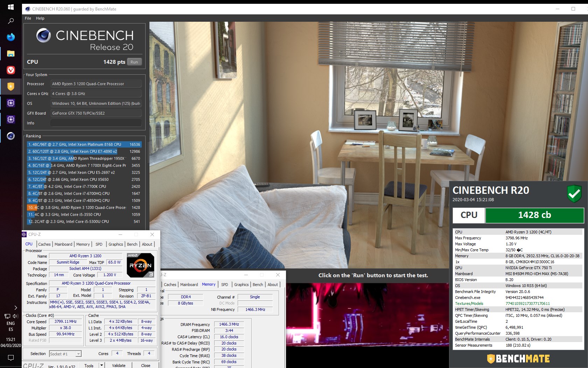Open the notification center icon
The width and height of the screenshot is (588, 368).
11,358
